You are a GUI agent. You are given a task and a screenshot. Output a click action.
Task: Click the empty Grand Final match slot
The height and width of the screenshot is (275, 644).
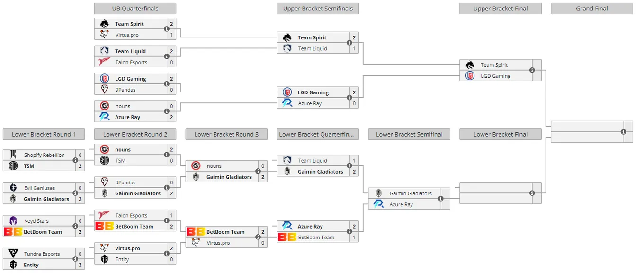click(592, 132)
